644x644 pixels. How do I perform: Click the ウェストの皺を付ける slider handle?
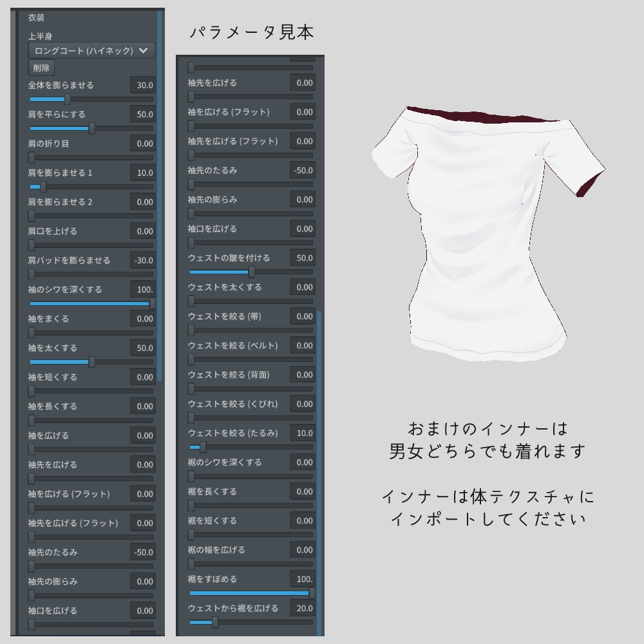(251, 272)
